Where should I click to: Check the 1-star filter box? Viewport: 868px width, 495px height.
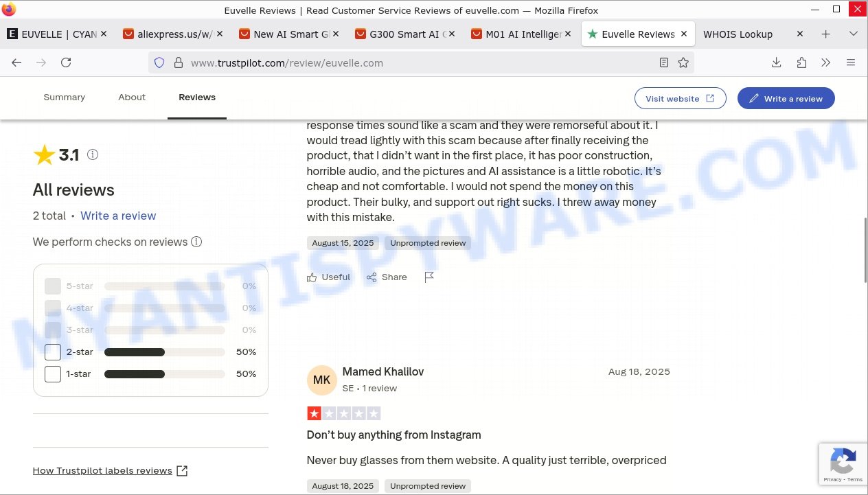pos(53,374)
